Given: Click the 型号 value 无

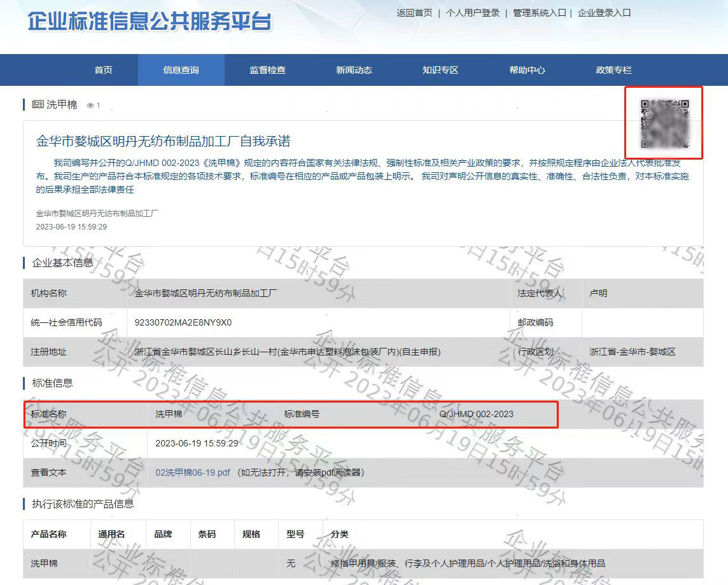Looking at the screenshot, I should [291, 563].
